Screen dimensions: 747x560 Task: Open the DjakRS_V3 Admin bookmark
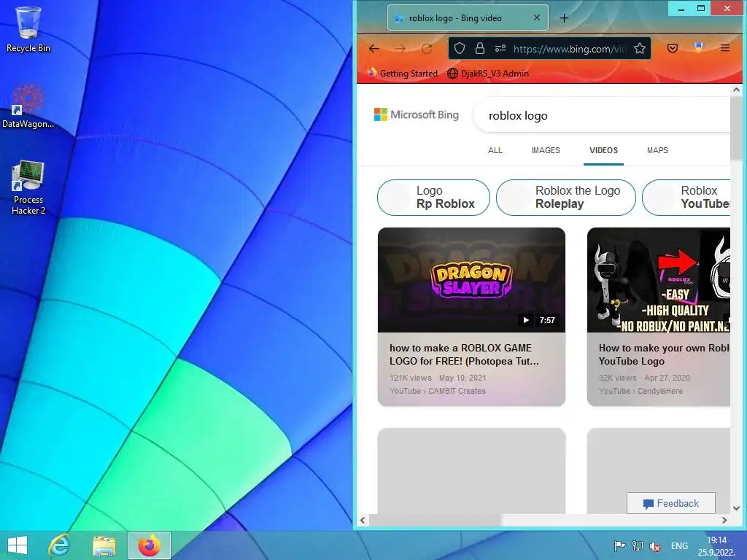pyautogui.click(x=488, y=74)
